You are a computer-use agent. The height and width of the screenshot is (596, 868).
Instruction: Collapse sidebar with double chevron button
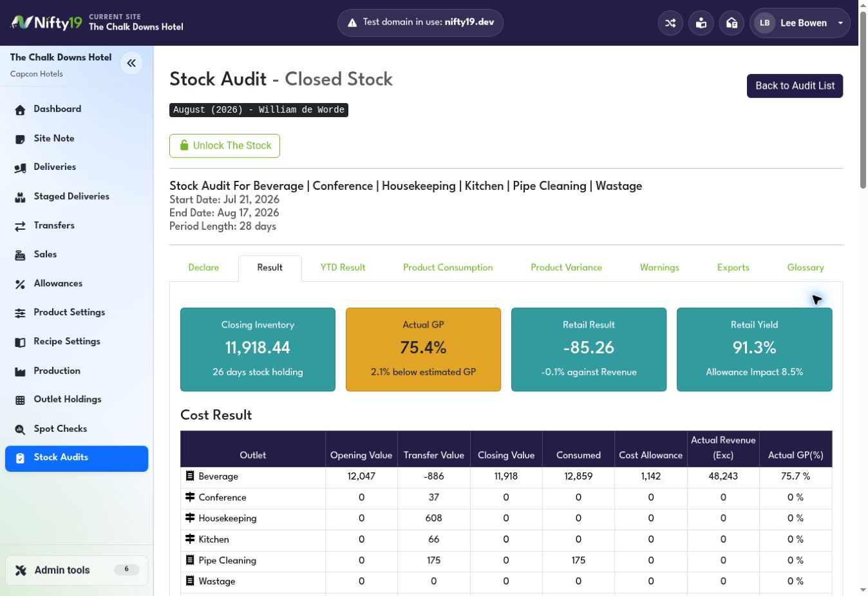tap(131, 63)
